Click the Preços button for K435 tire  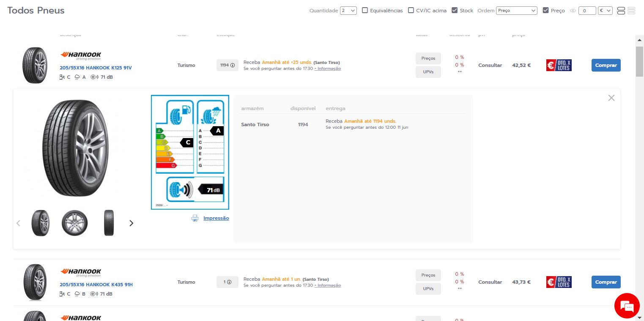[428, 275]
